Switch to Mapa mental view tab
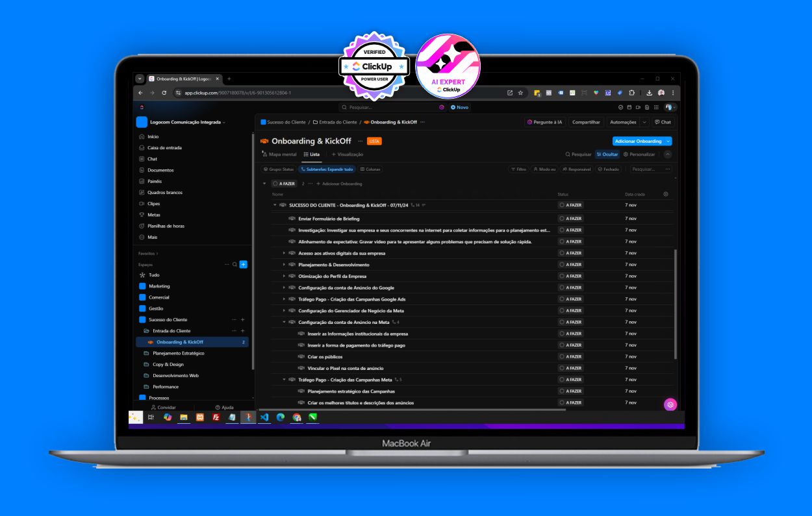812x516 pixels. point(279,154)
